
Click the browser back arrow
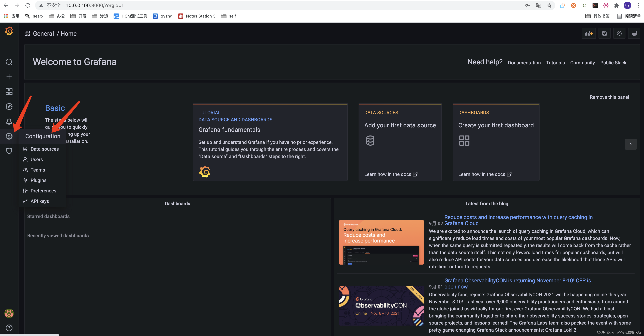[6, 5]
